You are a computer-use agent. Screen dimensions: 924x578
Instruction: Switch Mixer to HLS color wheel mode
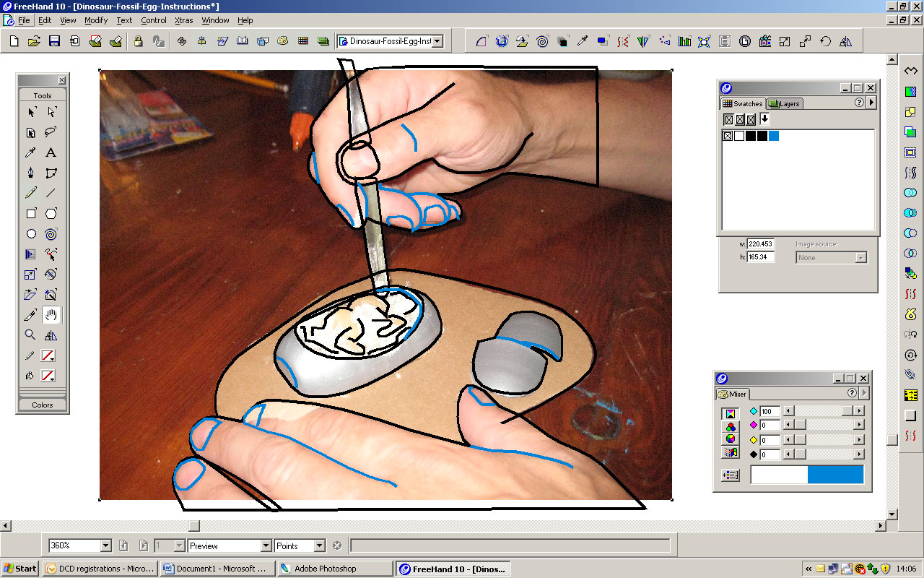[731, 439]
